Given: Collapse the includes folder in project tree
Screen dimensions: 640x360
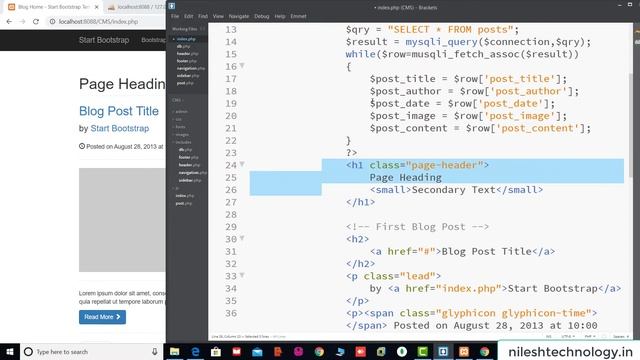Looking at the screenshot, I should (x=183, y=142).
